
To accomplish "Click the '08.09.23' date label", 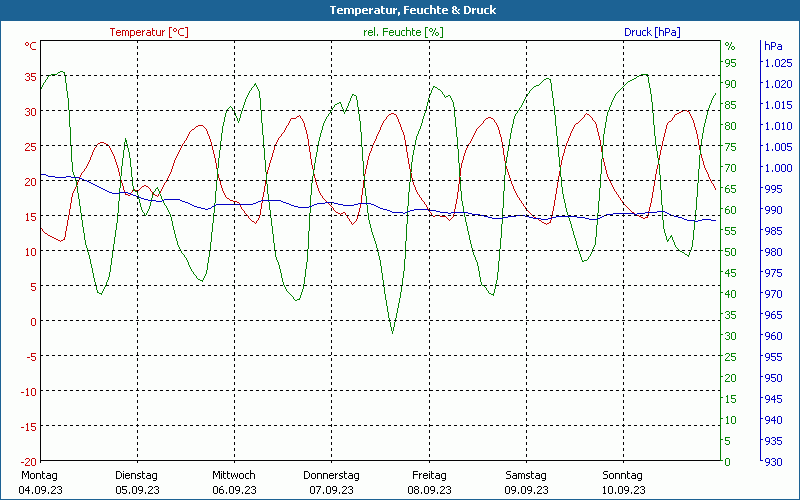I will [x=429, y=490].
